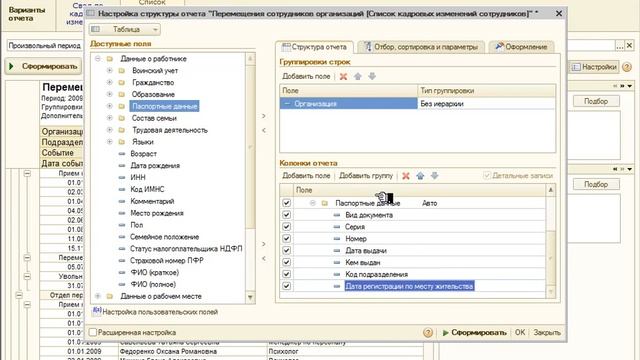Click Добавить поле in Колонки отчета
This screenshot has width=640, height=360.
(306, 176)
